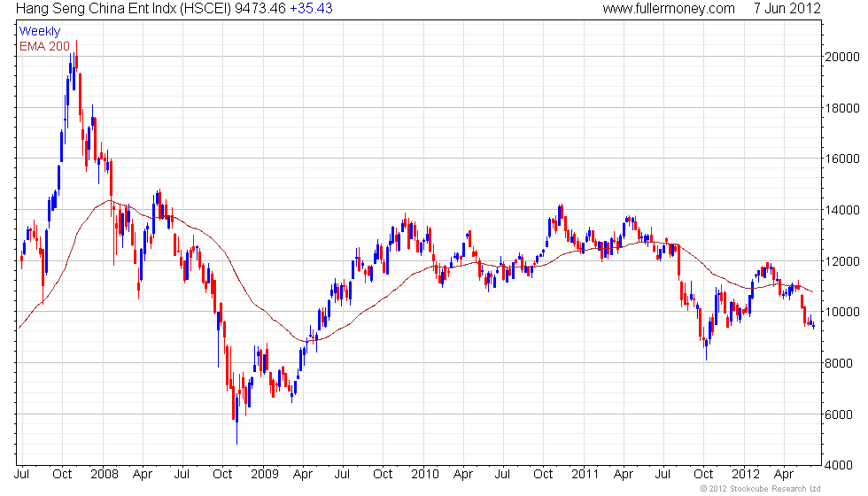The height and width of the screenshot is (496, 868).
Task: Click the first 'Jul' label at axis start
Action: [x=21, y=475]
